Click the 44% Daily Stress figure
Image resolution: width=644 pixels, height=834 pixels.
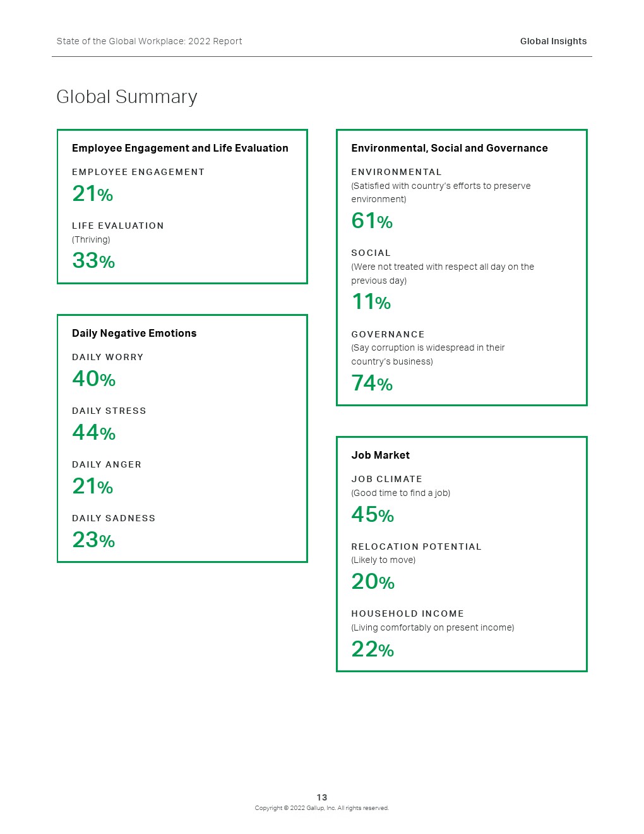click(93, 432)
